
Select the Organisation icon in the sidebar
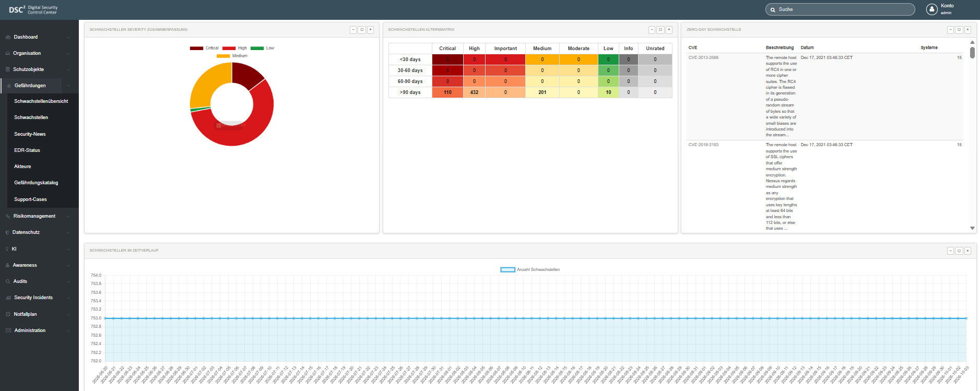[8, 53]
